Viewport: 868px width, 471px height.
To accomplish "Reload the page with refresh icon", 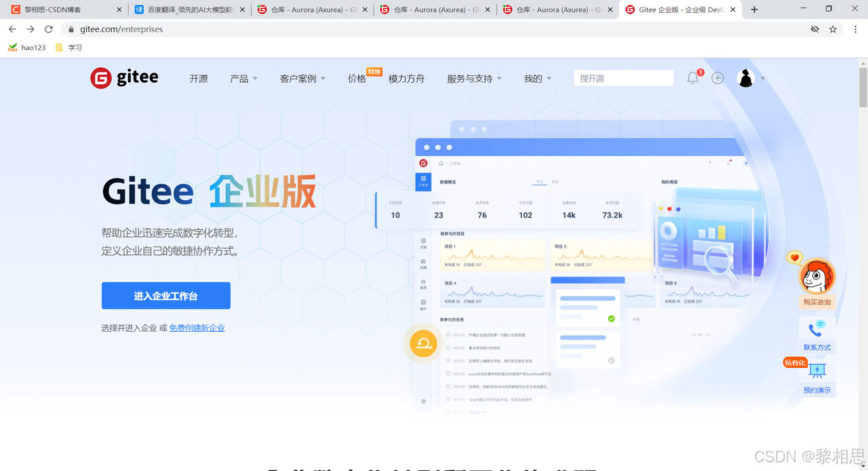I will coord(49,29).
